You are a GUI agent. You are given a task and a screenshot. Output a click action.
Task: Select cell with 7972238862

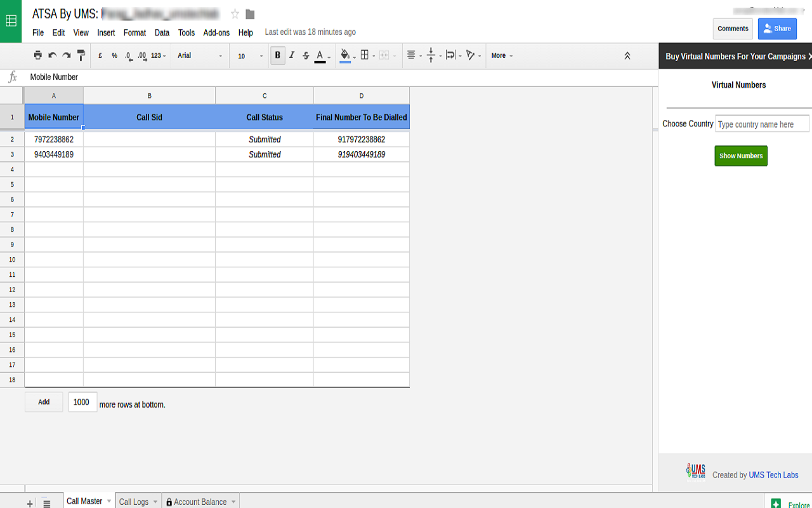point(54,140)
